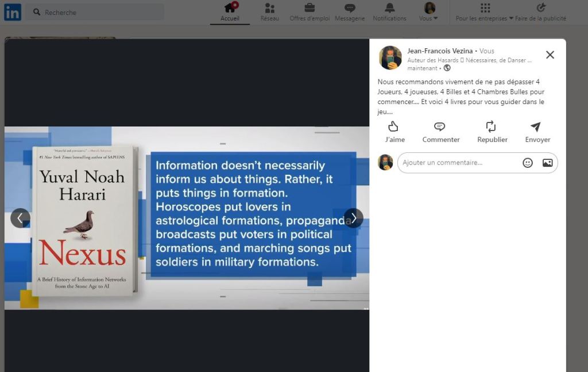This screenshot has width=588, height=372.
Task: Expand the Vous profile dropdown
Action: tap(428, 18)
